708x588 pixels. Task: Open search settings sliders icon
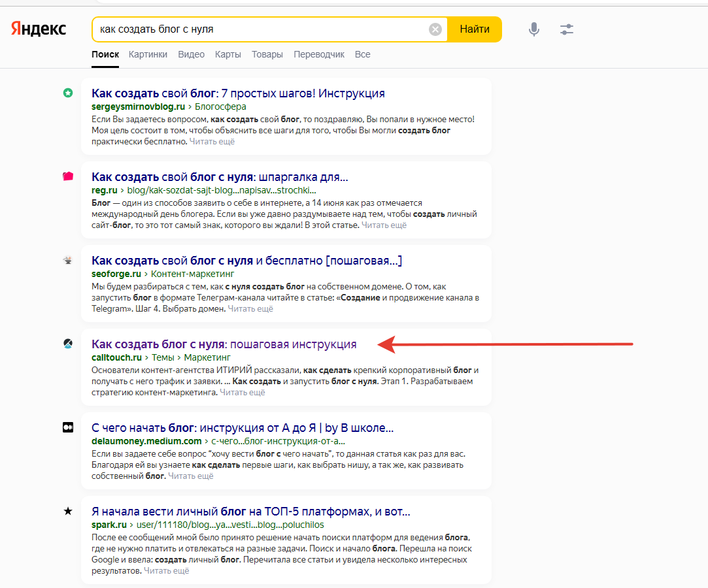(567, 29)
